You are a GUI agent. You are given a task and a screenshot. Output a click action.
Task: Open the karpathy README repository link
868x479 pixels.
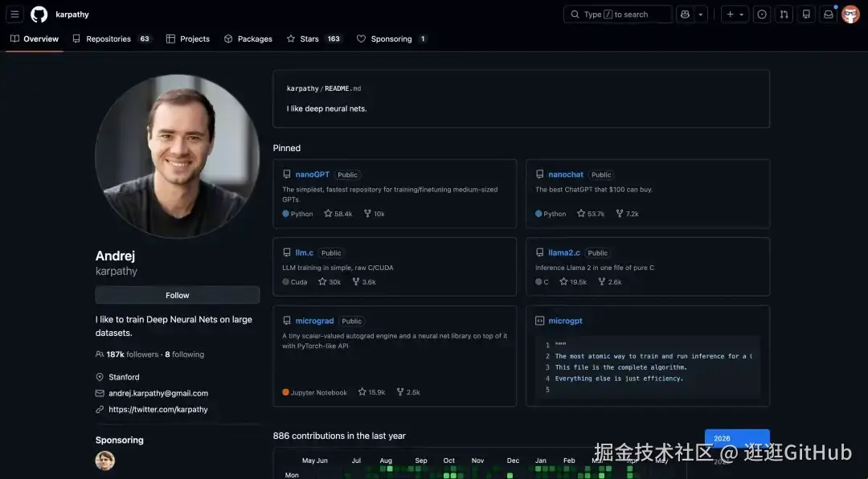[302, 88]
